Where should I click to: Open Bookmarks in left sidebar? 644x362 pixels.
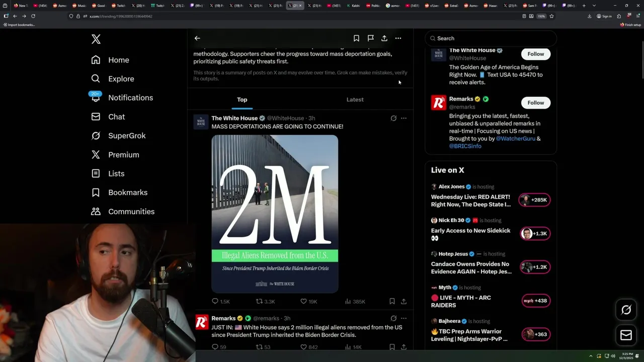click(120, 193)
